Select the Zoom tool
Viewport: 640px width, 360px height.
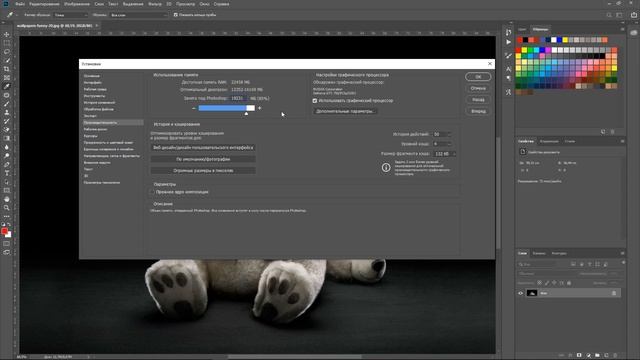[7, 208]
